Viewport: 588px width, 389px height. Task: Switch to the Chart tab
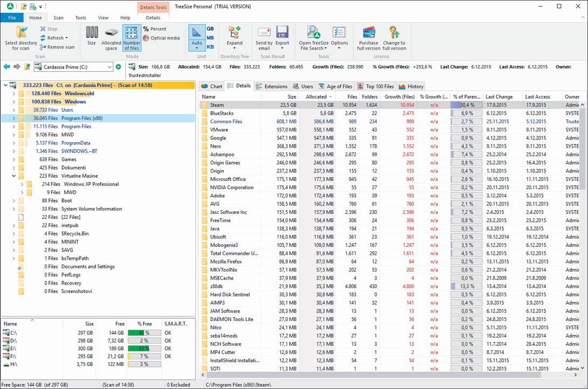[x=212, y=86]
